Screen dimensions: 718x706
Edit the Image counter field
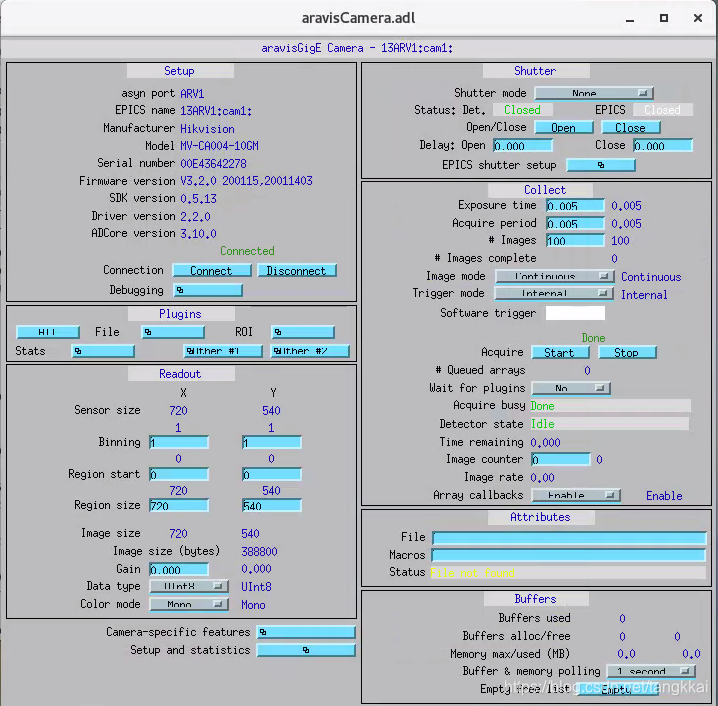tap(561, 459)
